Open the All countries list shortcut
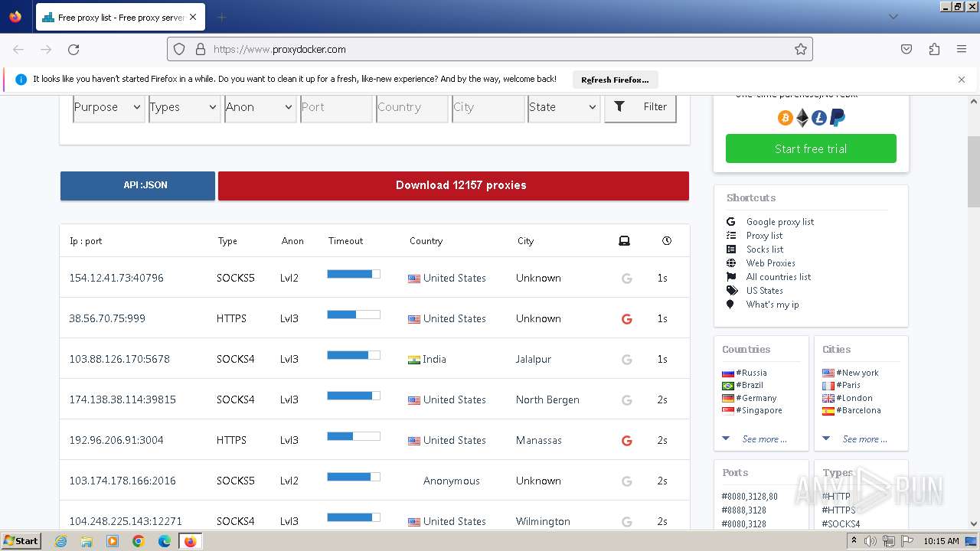 click(x=779, y=277)
